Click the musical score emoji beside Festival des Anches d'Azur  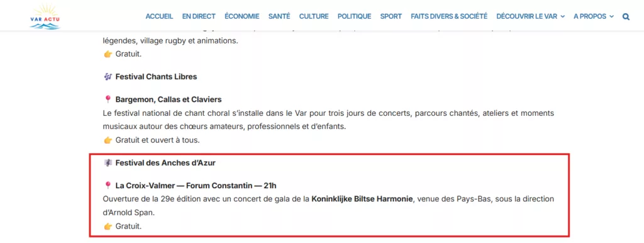(x=108, y=163)
